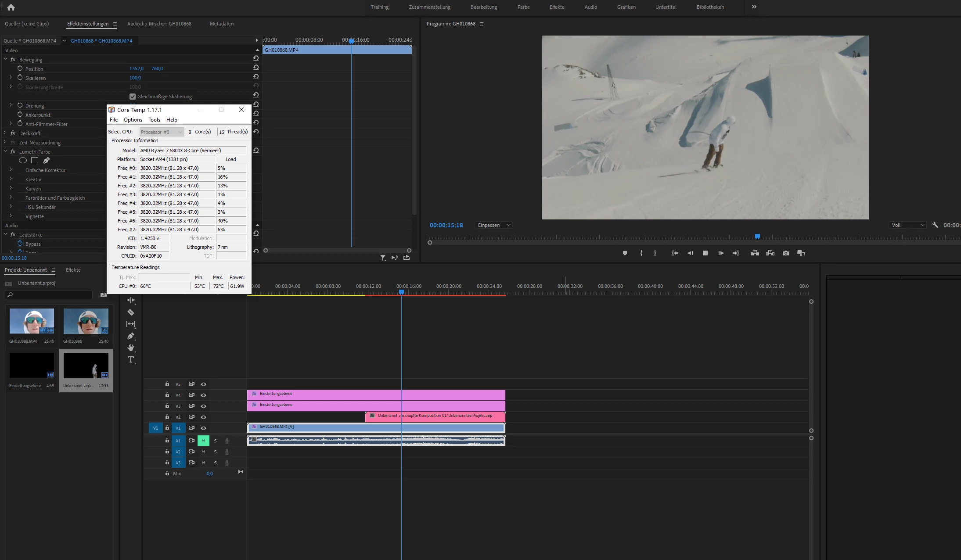The image size is (961, 560).
Task: Click the Add Marker button
Action: [x=625, y=253]
